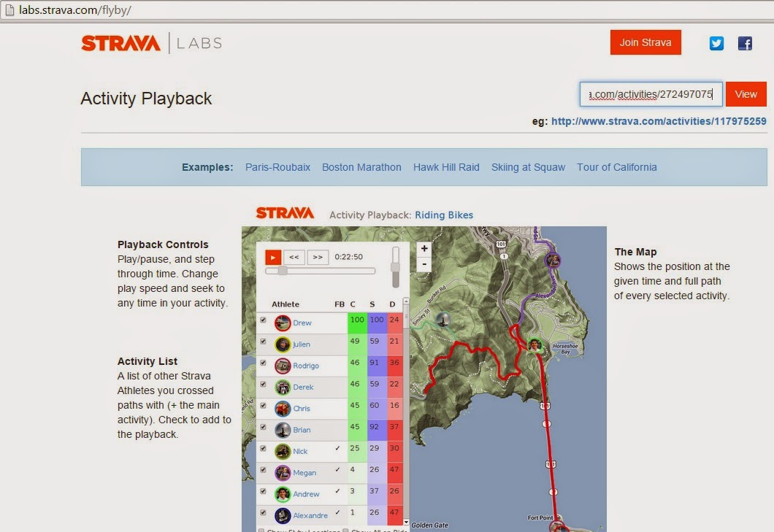This screenshot has width=774, height=532.
Task: Open the Facebook share icon
Action: click(x=745, y=43)
